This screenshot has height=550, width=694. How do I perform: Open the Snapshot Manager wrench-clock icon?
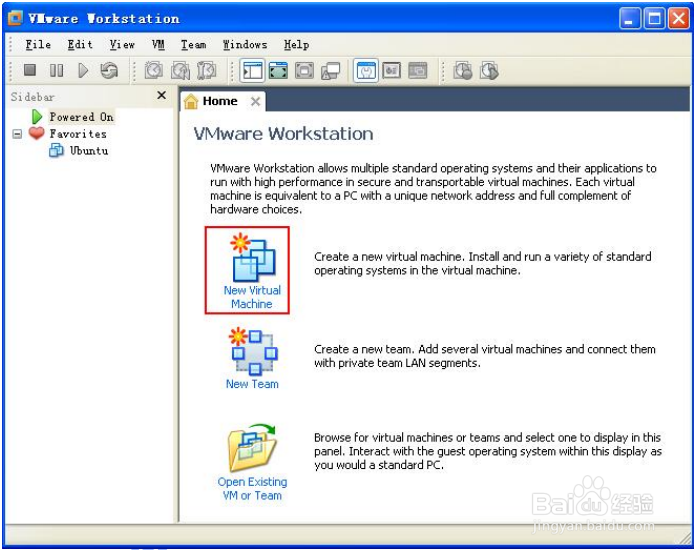[207, 70]
